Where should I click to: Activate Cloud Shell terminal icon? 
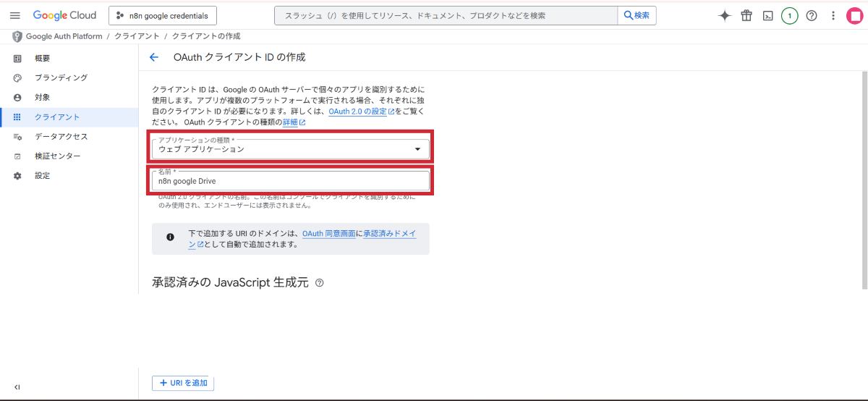coord(768,16)
